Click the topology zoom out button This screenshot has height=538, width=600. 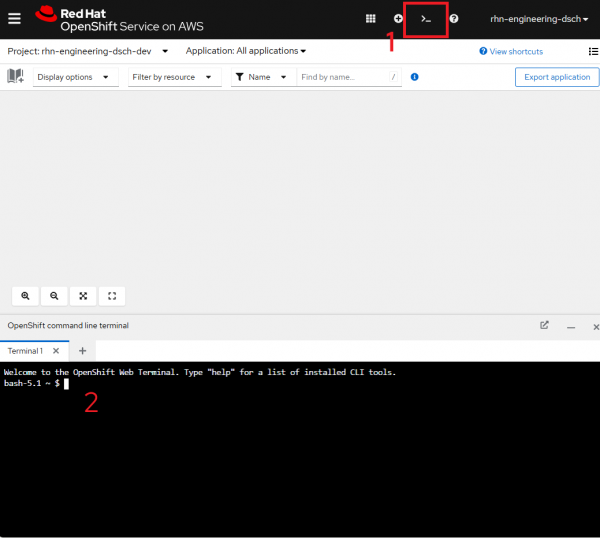(x=54, y=296)
